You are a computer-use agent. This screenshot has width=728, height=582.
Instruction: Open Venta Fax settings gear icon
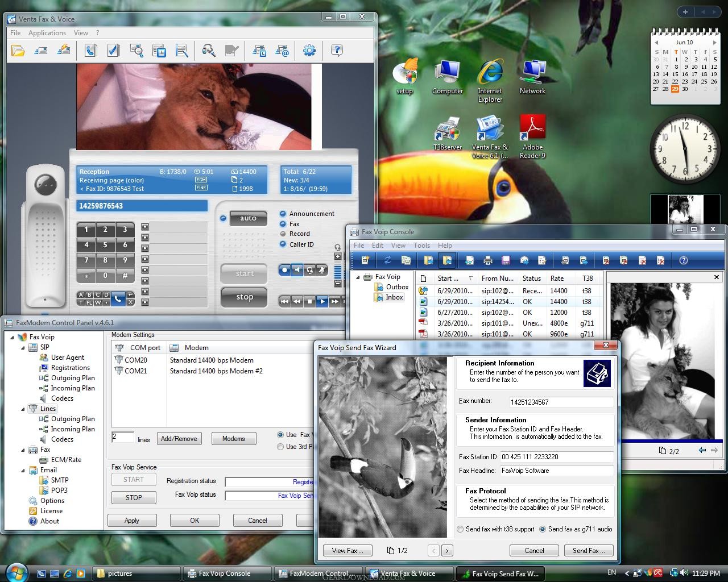(x=309, y=51)
